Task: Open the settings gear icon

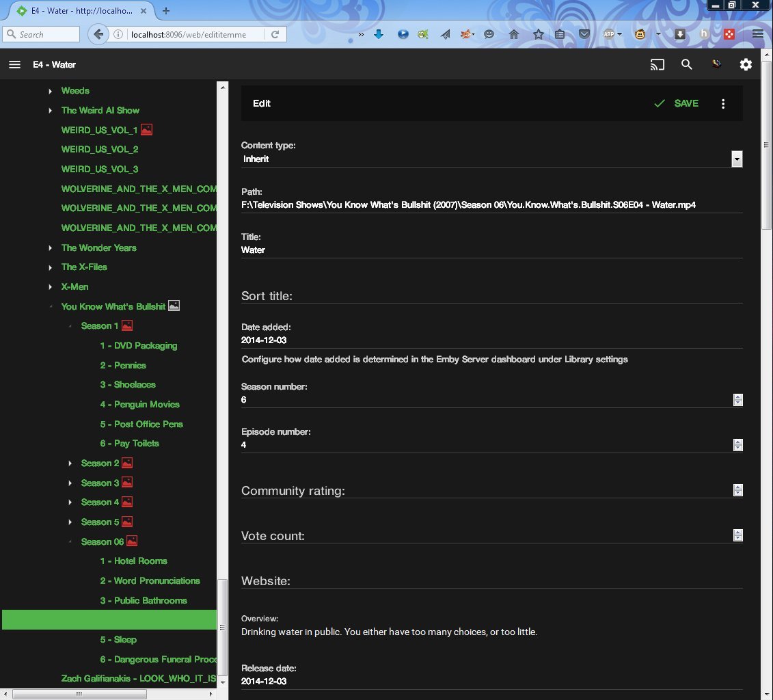Action: point(746,65)
